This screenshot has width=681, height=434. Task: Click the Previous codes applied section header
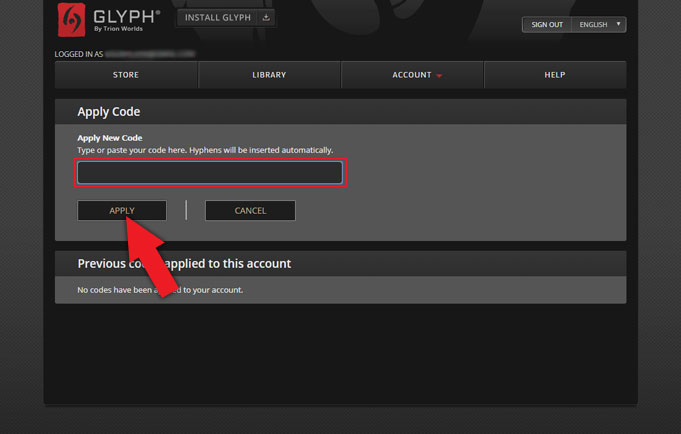pyautogui.click(x=184, y=264)
